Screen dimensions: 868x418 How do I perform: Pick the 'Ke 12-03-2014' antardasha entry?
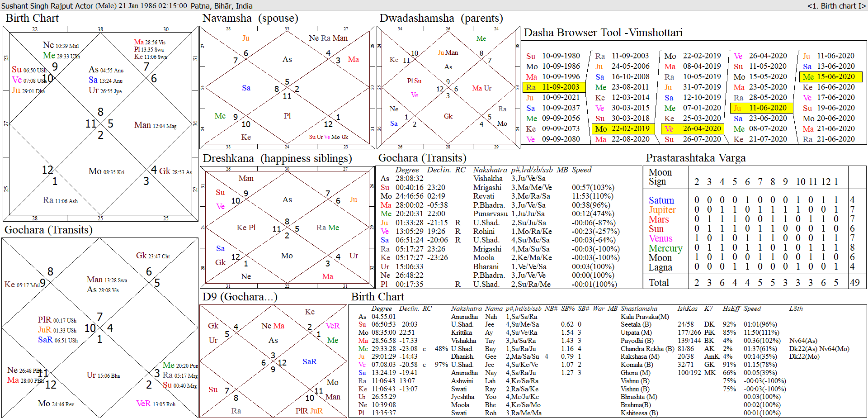click(623, 98)
